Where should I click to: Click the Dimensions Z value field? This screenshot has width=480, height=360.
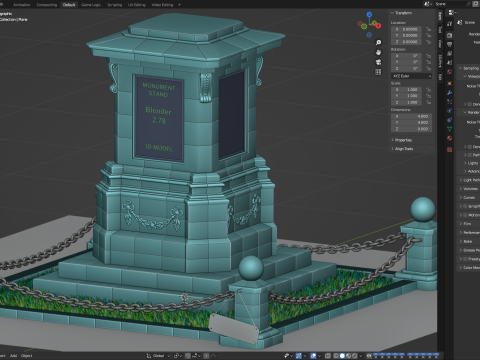[x=412, y=129]
